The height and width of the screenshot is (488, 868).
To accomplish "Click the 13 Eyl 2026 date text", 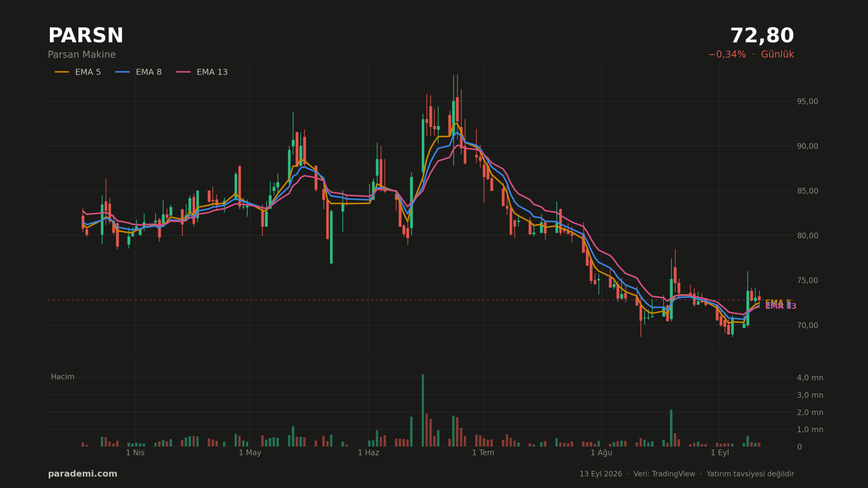I will pos(601,474).
